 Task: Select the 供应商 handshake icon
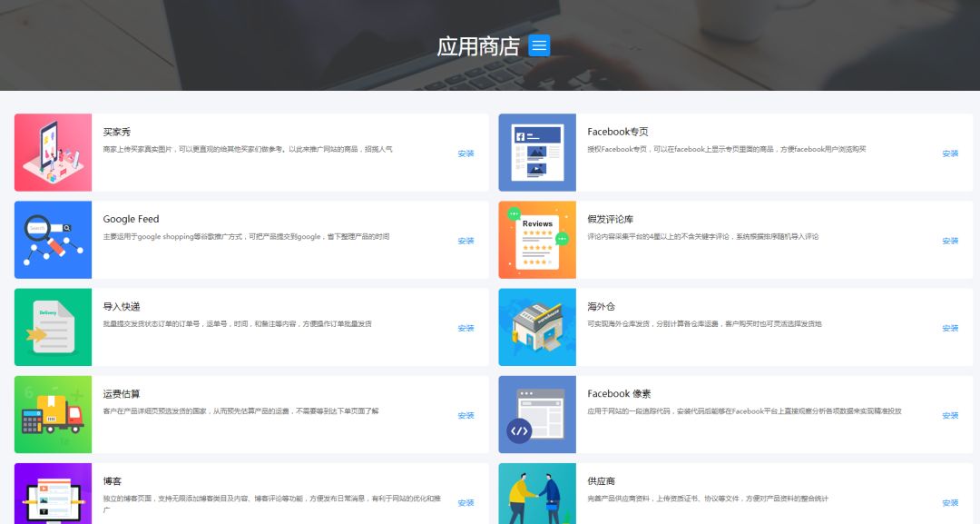point(537,494)
